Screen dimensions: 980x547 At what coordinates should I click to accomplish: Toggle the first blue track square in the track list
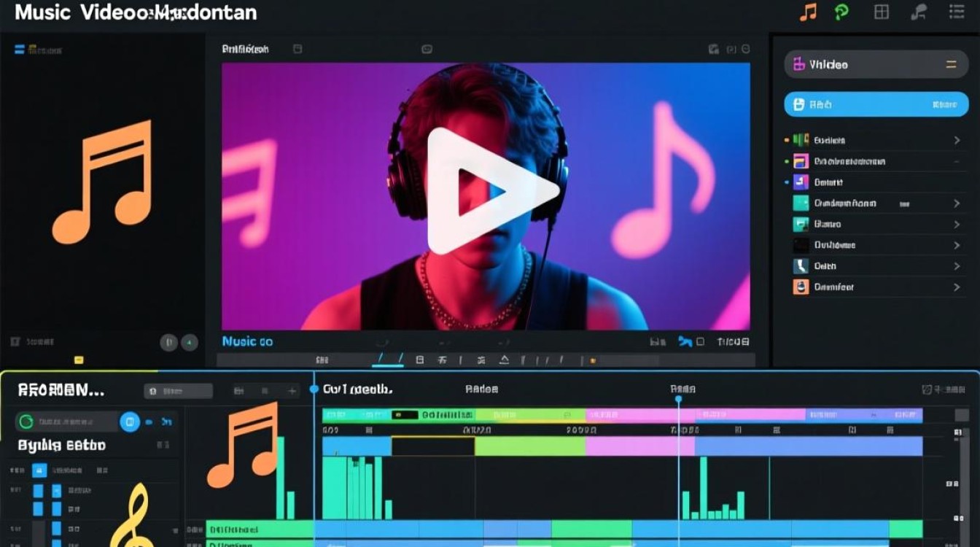tap(39, 470)
